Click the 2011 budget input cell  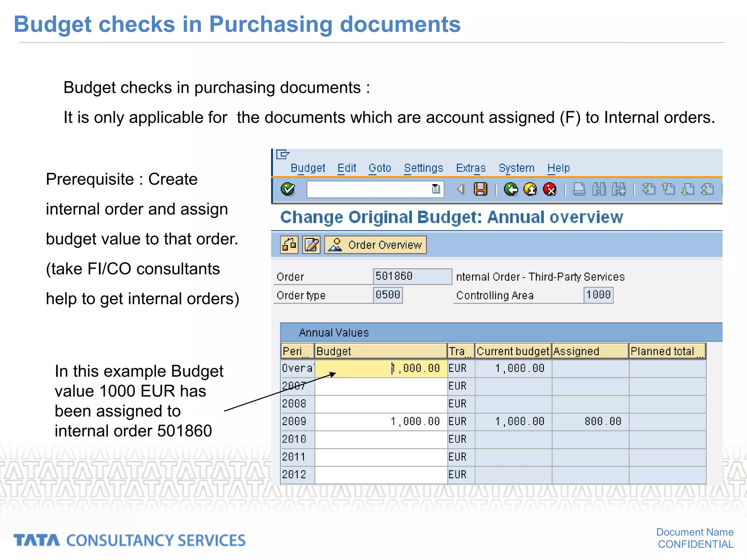pyautogui.click(x=381, y=457)
